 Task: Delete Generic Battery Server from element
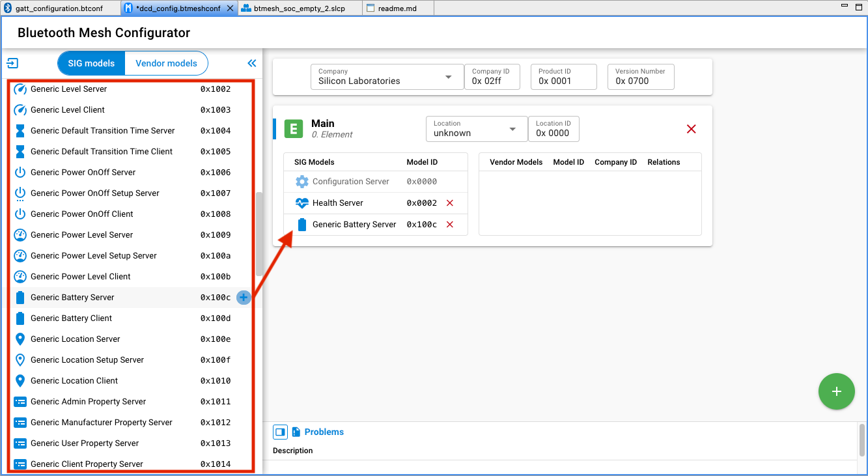[450, 225]
